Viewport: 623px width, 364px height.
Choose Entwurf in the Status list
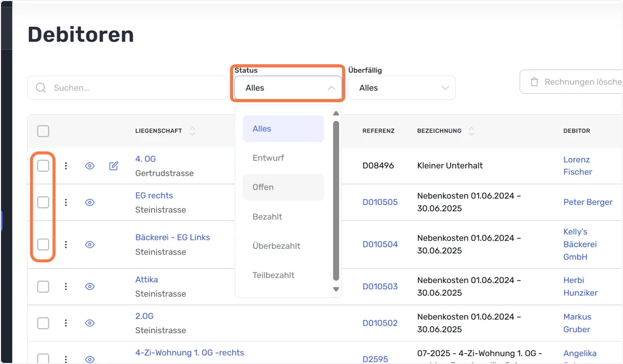click(x=283, y=158)
